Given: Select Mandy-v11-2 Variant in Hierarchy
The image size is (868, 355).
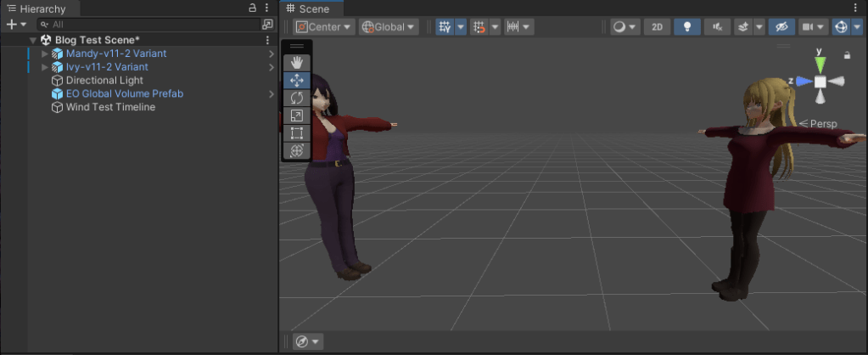Looking at the screenshot, I should [x=116, y=54].
